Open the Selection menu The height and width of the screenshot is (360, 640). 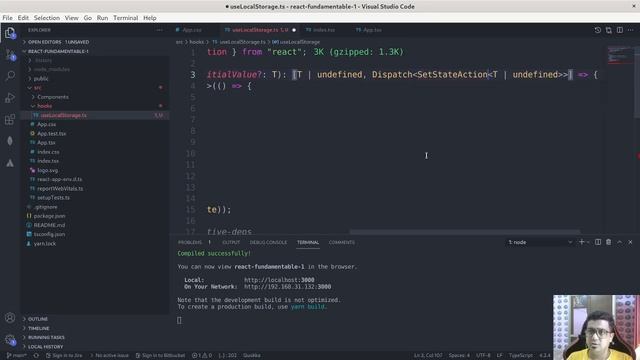[47, 18]
